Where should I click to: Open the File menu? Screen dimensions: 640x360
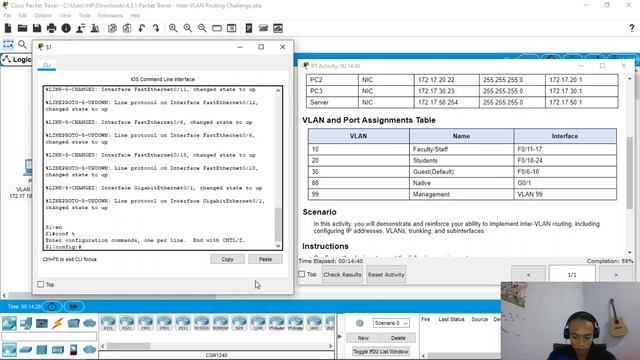coord(7,15)
